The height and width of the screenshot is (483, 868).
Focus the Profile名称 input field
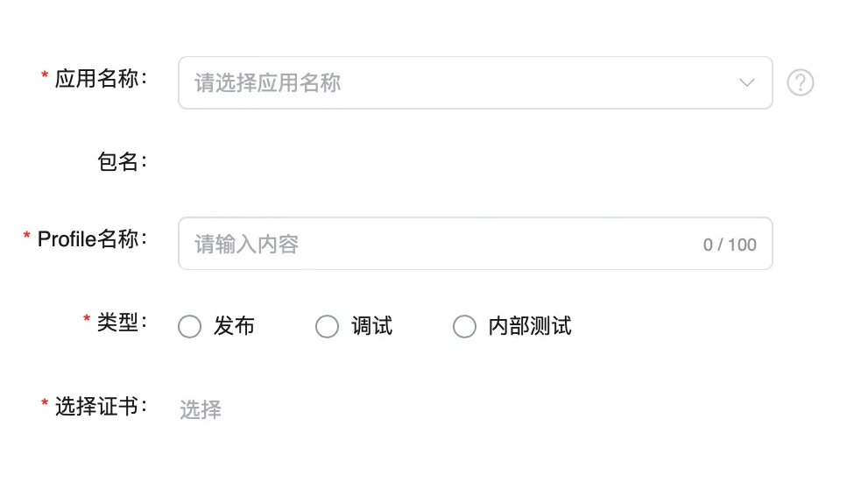click(438, 244)
